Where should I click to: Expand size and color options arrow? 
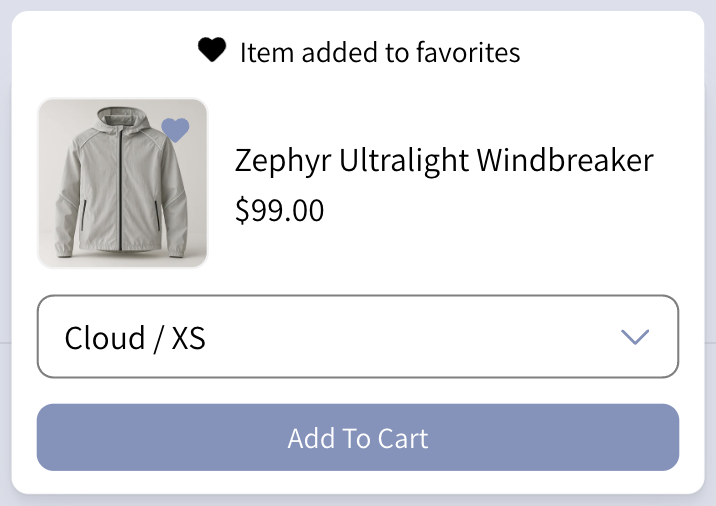[635, 337]
